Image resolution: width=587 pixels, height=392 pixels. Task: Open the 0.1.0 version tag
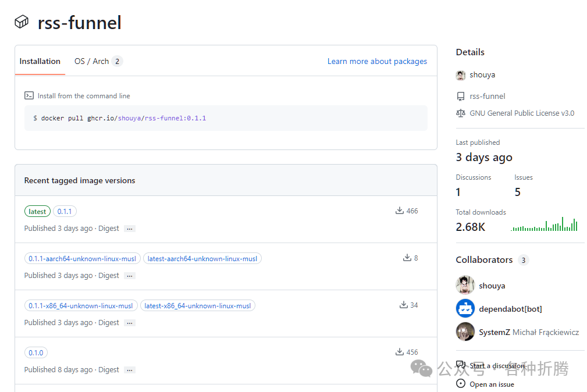click(36, 353)
